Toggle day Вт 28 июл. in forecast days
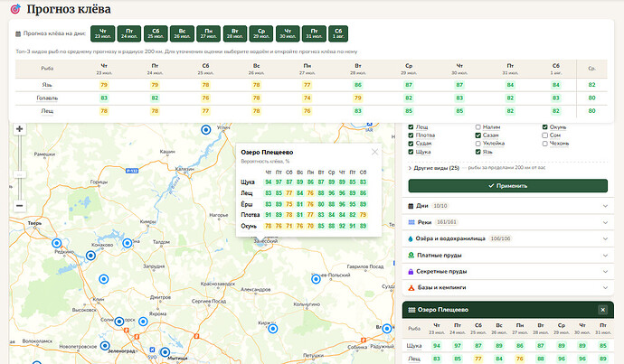 click(x=235, y=33)
